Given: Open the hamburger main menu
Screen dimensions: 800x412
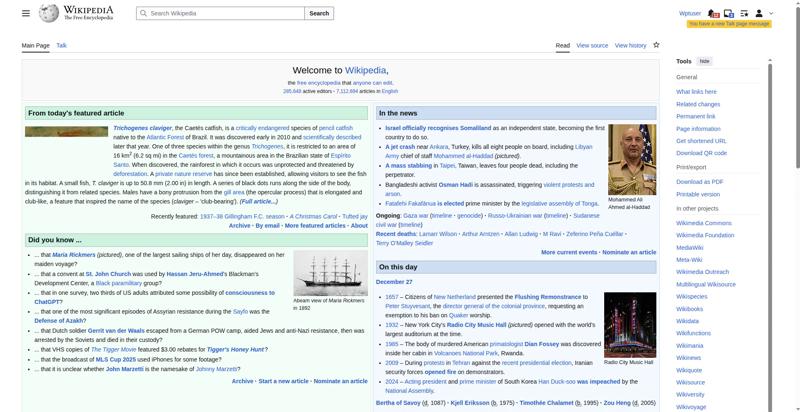Looking at the screenshot, I should (x=27, y=13).
